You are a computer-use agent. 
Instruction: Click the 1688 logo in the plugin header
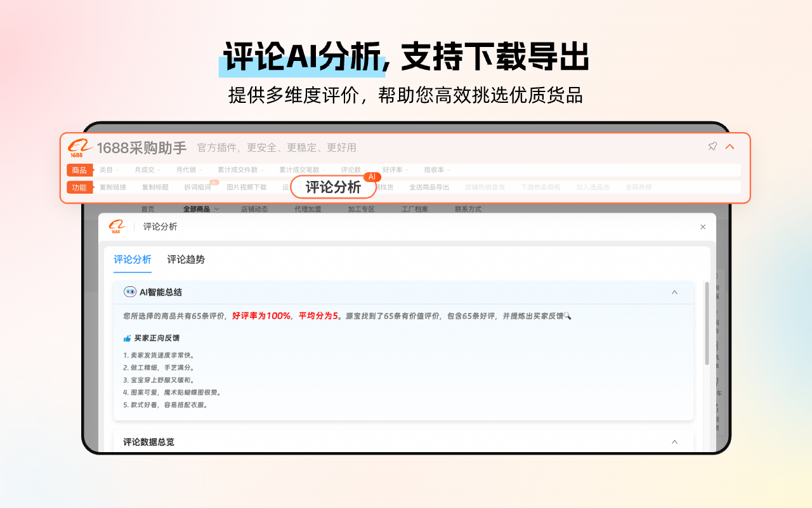(77, 147)
